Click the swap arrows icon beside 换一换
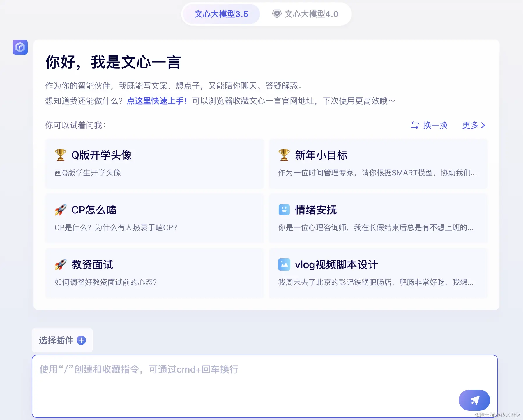523x420 pixels. [x=415, y=125]
